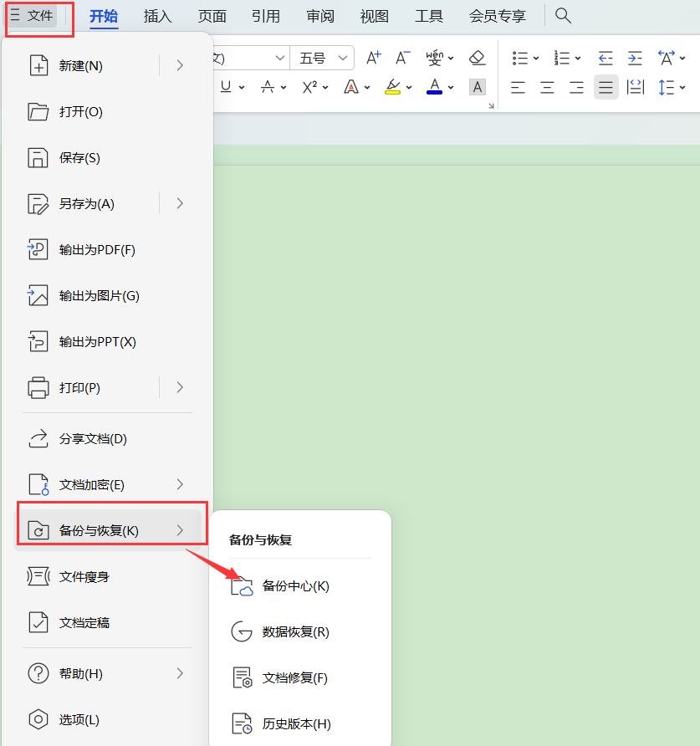Viewport: 700px width, 746px height.
Task: Open line spacing dropdown
Action: coord(672,87)
